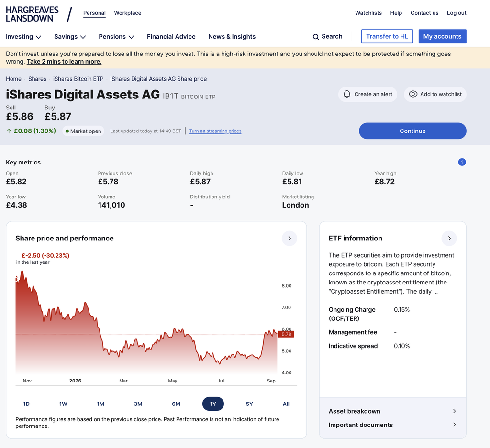
Task: Click the Year high value £8.72
Action: 384,182
